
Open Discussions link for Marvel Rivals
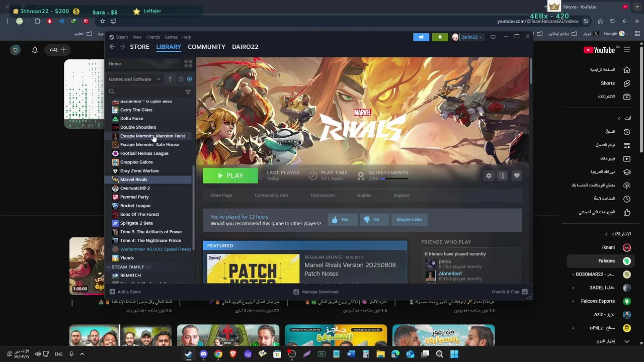[323, 195]
